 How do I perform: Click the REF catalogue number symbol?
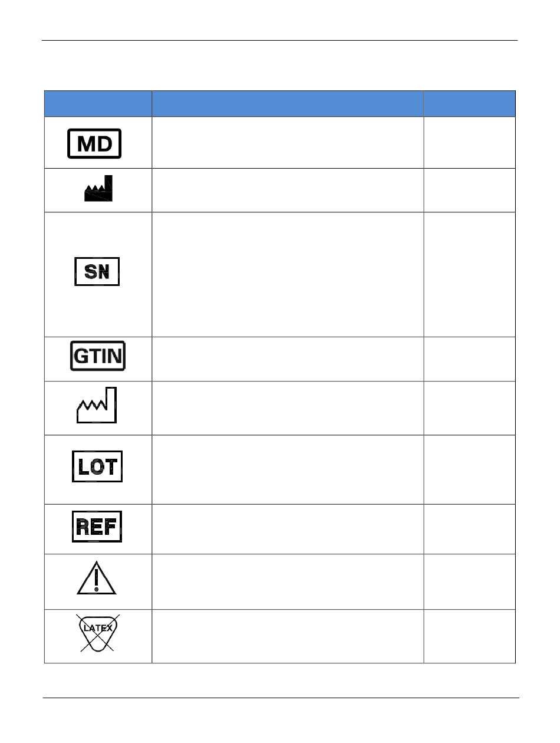97,527
